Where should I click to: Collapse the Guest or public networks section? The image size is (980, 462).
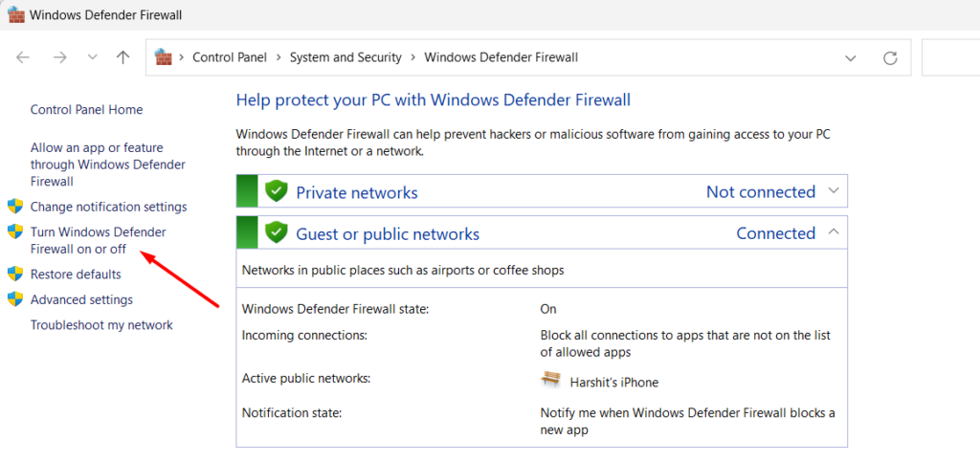pyautogui.click(x=834, y=231)
